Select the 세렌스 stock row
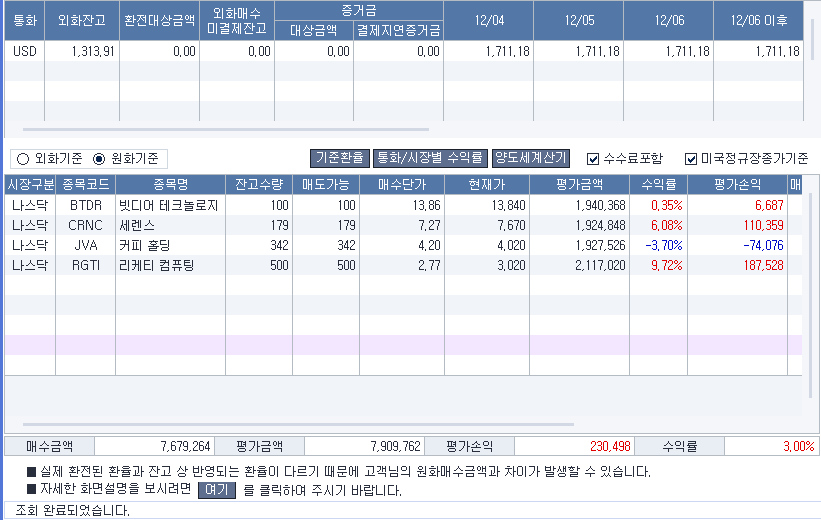This screenshot has height=520, width=821. point(168,225)
